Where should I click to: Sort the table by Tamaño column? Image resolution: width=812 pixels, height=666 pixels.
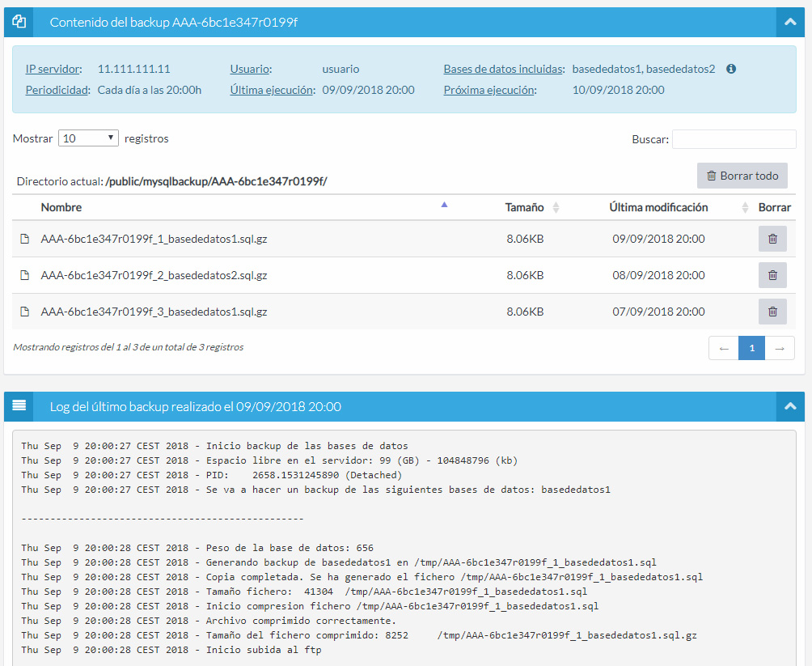coord(525,207)
